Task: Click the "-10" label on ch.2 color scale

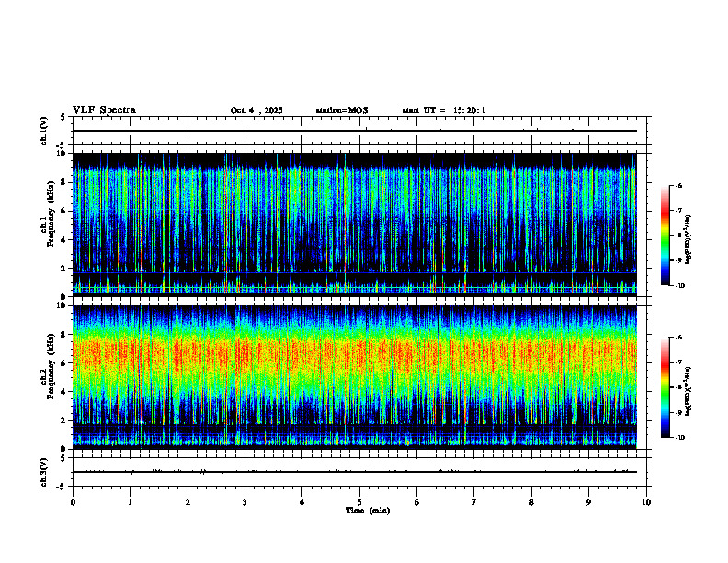Action: [x=679, y=438]
